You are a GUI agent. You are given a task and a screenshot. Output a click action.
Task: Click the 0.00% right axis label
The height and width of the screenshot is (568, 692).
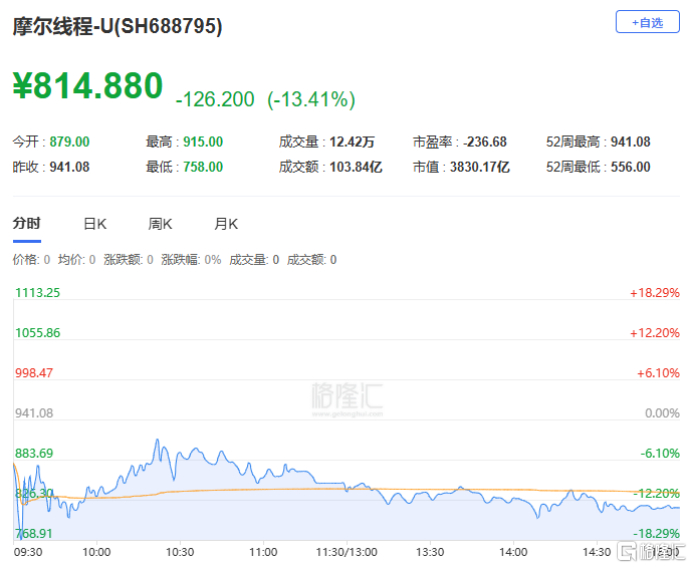tap(662, 413)
